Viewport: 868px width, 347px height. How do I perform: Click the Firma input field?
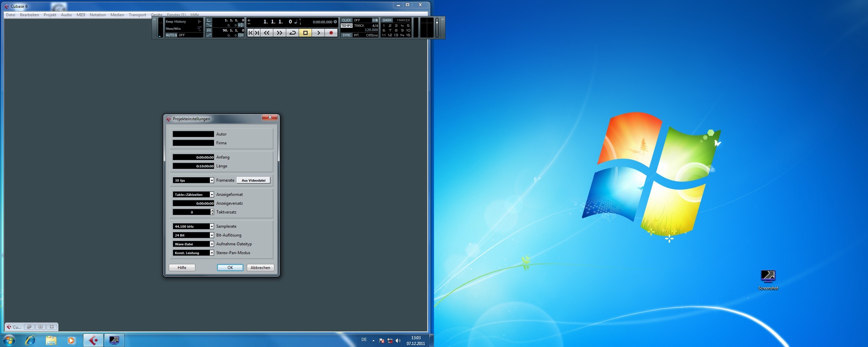click(x=193, y=143)
